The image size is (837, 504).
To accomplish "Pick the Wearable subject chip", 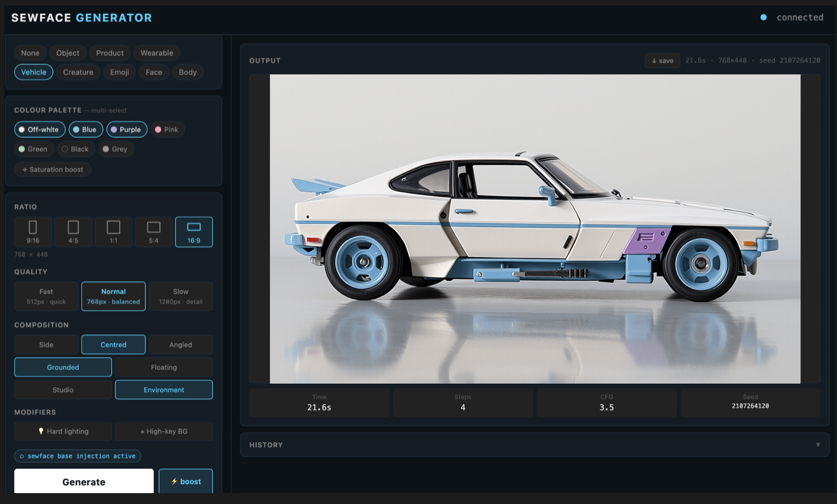I will click(x=157, y=53).
